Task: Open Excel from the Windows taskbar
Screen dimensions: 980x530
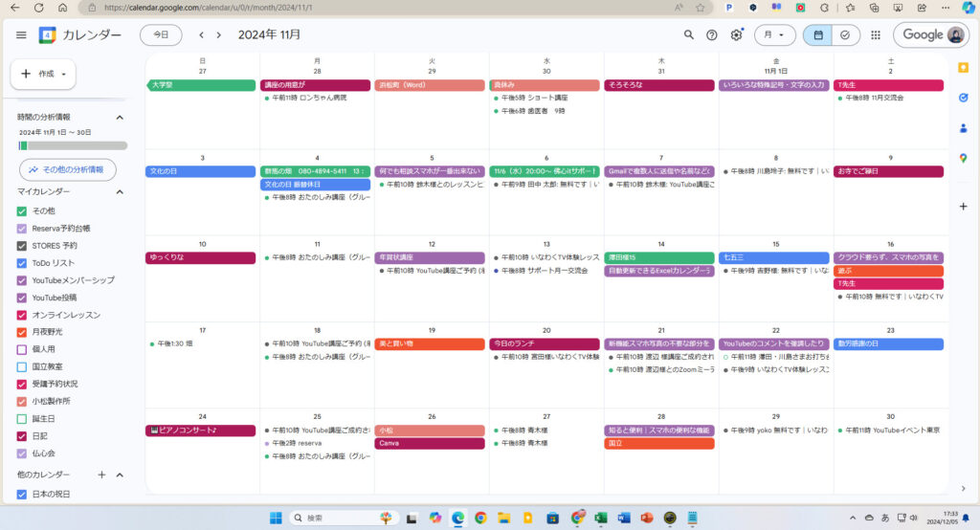Action: click(601, 518)
